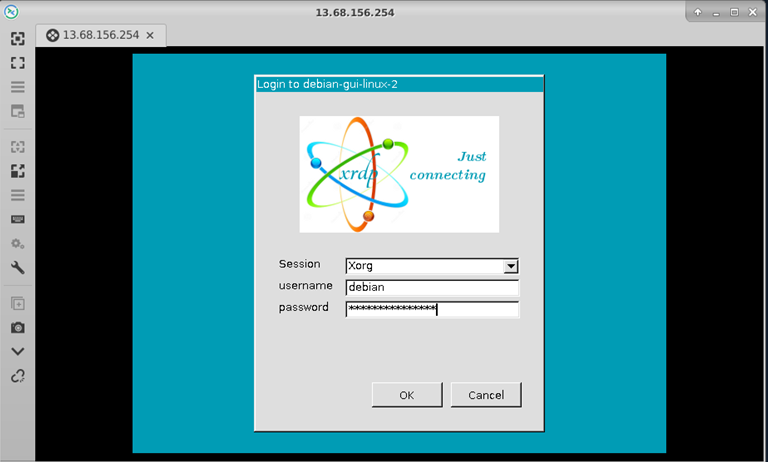The height and width of the screenshot is (462, 768).
Task: Select the 13.68.156.254 connection tab
Action: [100, 35]
